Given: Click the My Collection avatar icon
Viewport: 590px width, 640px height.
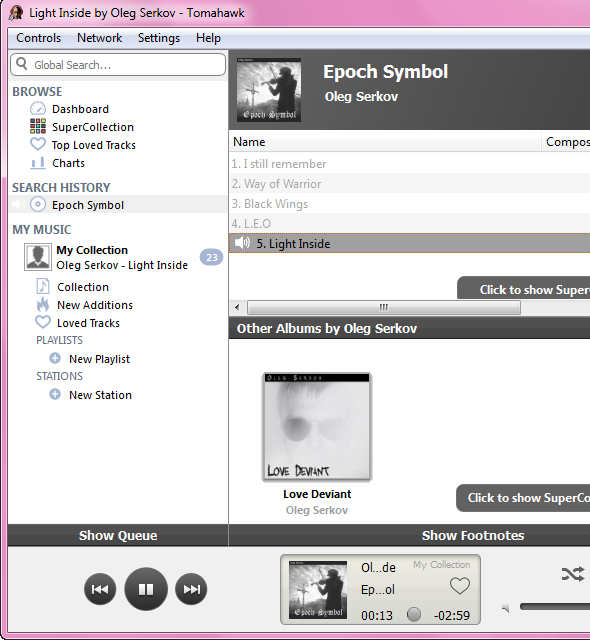Looking at the screenshot, I should [x=38, y=257].
